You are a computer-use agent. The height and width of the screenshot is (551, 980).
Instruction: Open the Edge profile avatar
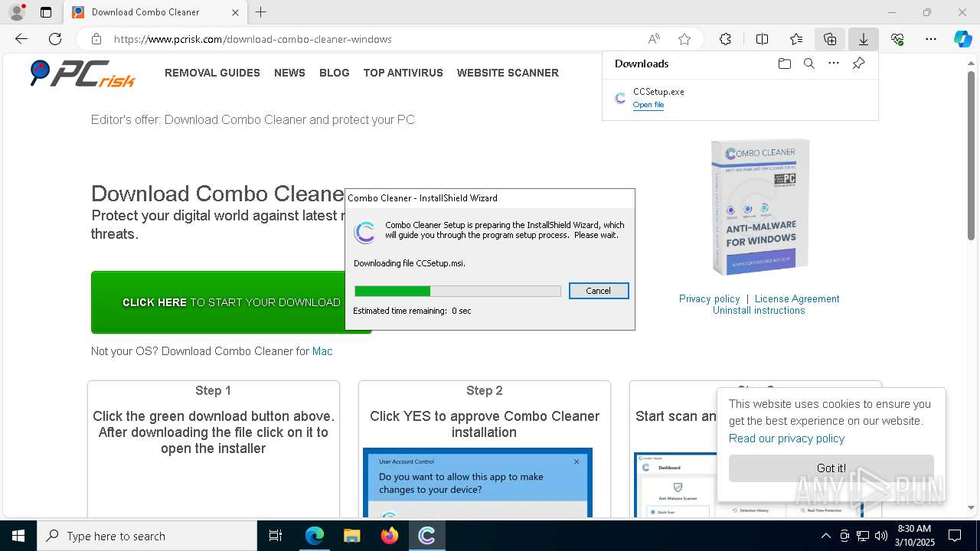pos(16,12)
